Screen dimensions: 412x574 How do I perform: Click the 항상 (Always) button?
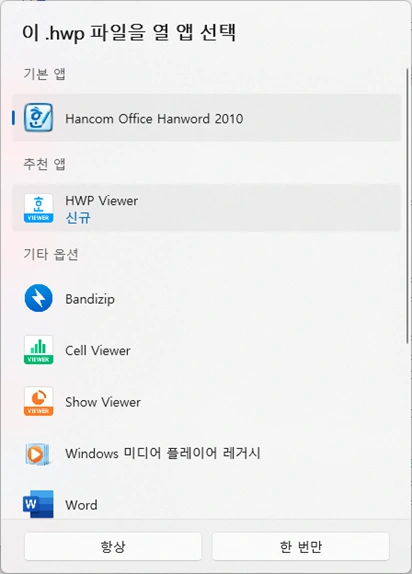coord(113,547)
